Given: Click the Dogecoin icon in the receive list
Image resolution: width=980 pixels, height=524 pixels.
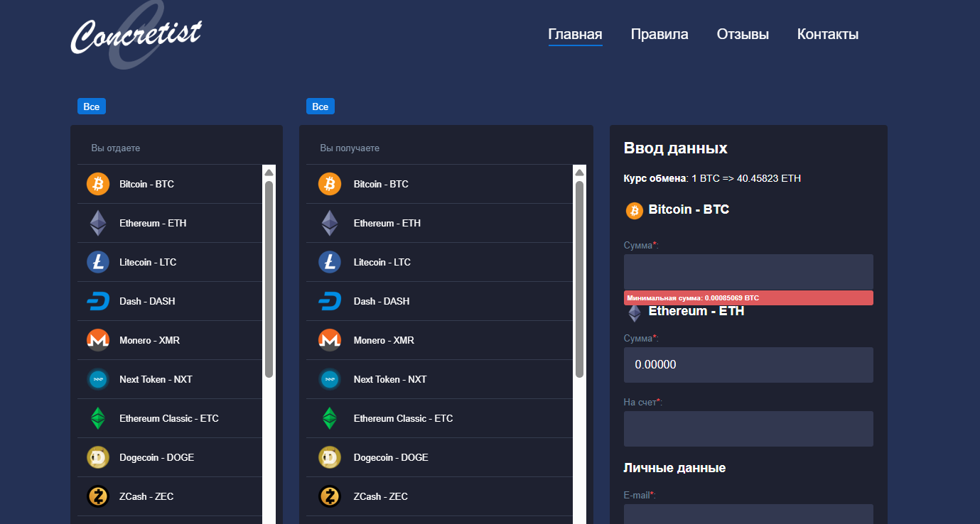Looking at the screenshot, I should 330,457.
